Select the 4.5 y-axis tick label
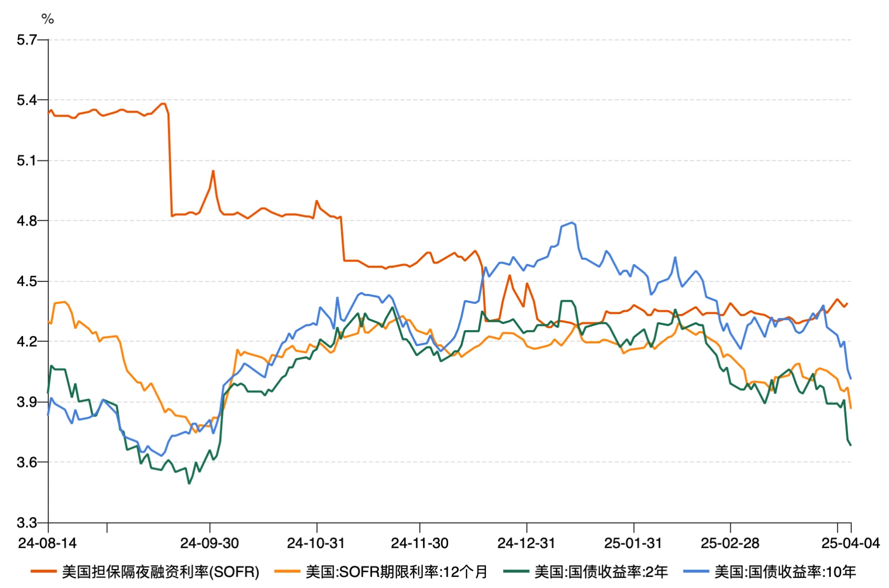This screenshot has height=588, width=889. [26, 281]
